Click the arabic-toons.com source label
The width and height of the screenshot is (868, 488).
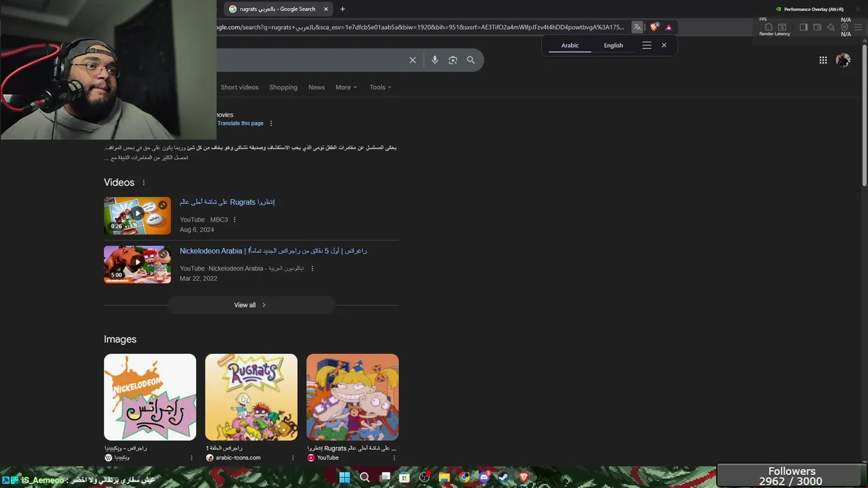237,457
